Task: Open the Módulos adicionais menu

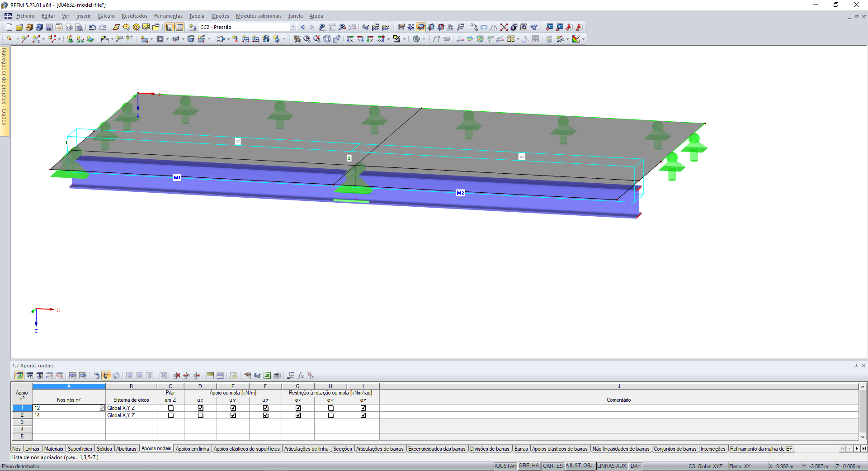Action: pos(259,16)
